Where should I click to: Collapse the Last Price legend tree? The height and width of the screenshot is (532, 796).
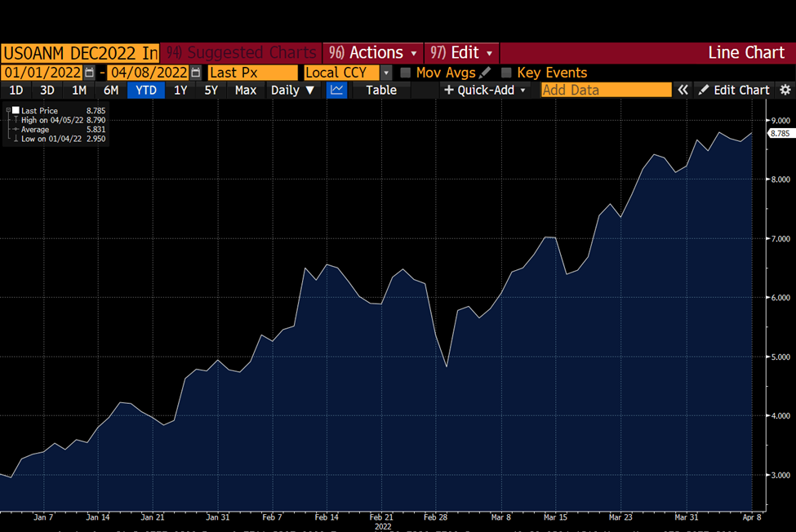tap(8, 110)
